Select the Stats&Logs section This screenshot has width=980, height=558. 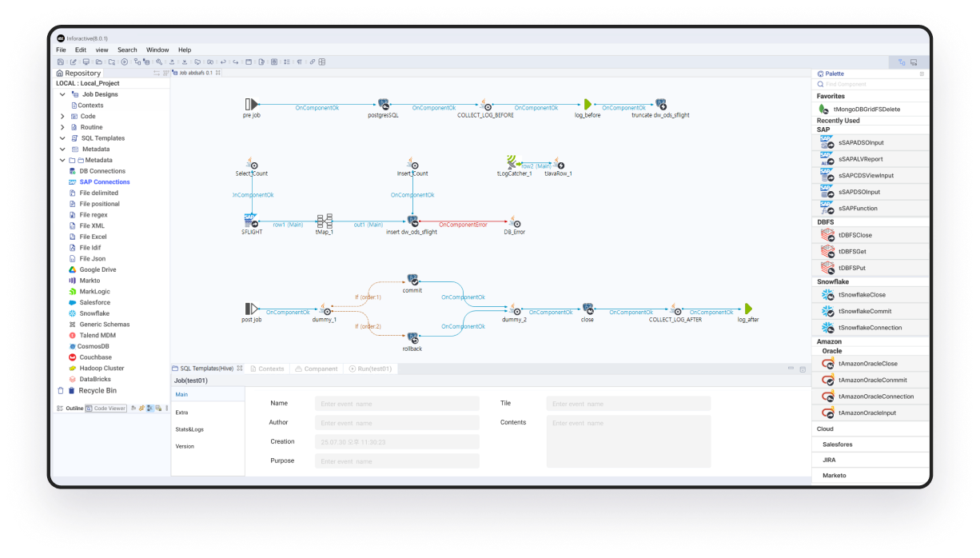pyautogui.click(x=189, y=429)
